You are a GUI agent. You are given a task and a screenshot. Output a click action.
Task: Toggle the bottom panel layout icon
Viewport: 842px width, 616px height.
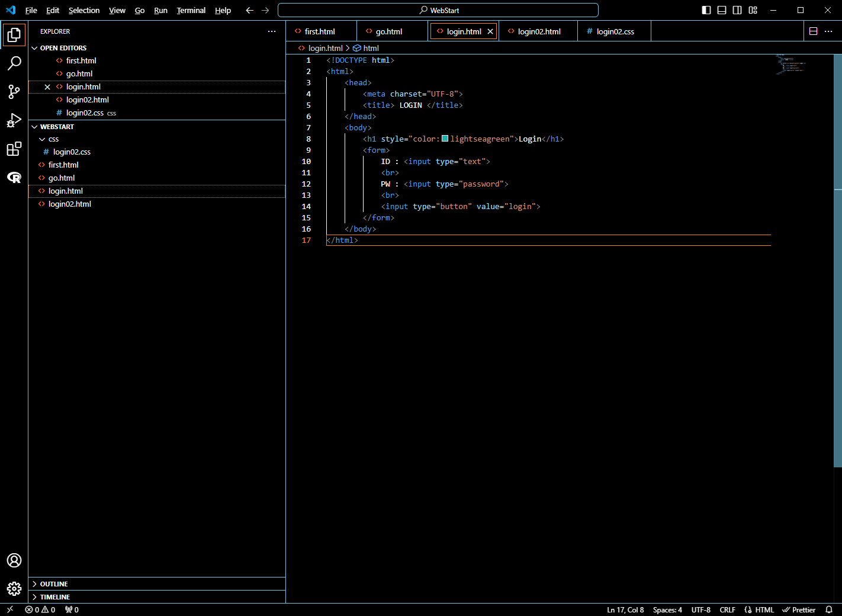click(x=722, y=10)
